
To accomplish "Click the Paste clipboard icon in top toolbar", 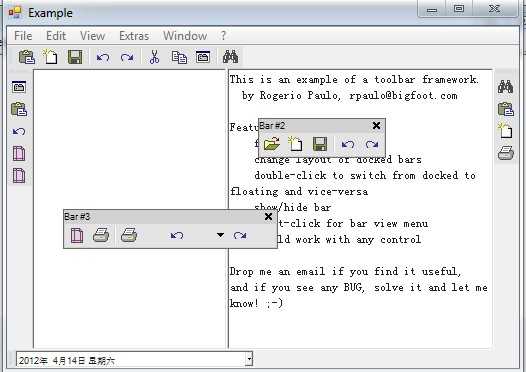I will [x=27, y=57].
